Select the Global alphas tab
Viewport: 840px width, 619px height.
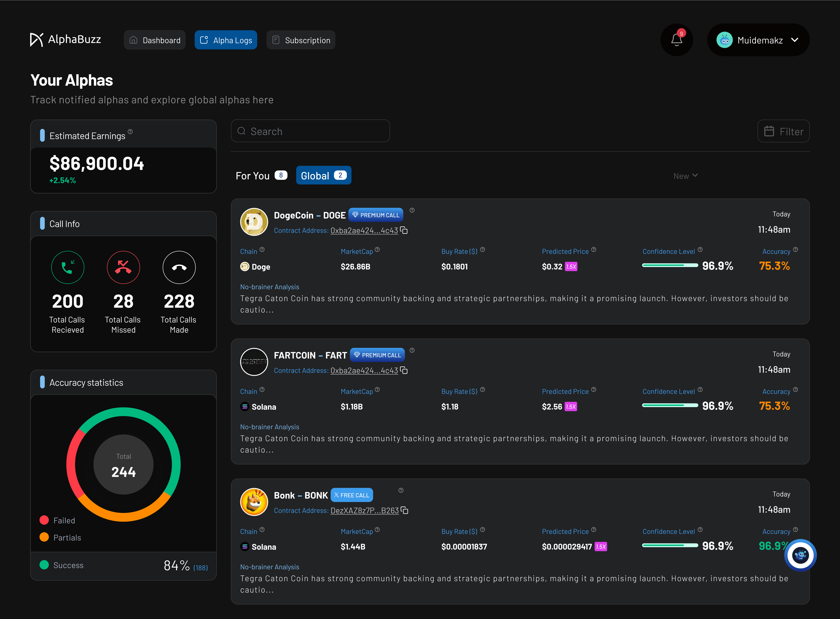(324, 175)
